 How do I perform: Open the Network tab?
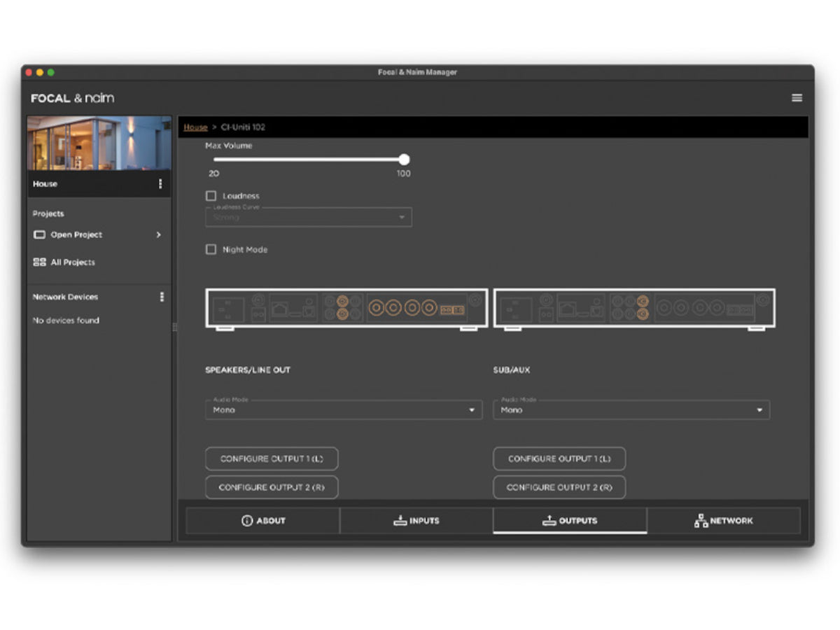coord(723,521)
